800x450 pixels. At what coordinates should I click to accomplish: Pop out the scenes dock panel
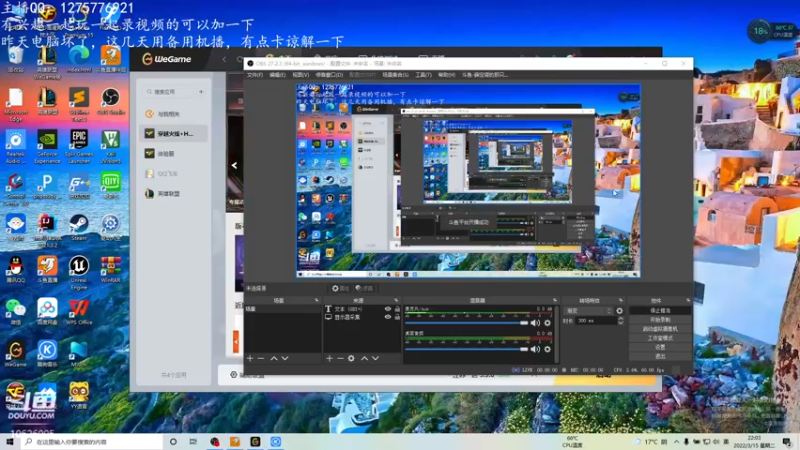[x=316, y=301]
